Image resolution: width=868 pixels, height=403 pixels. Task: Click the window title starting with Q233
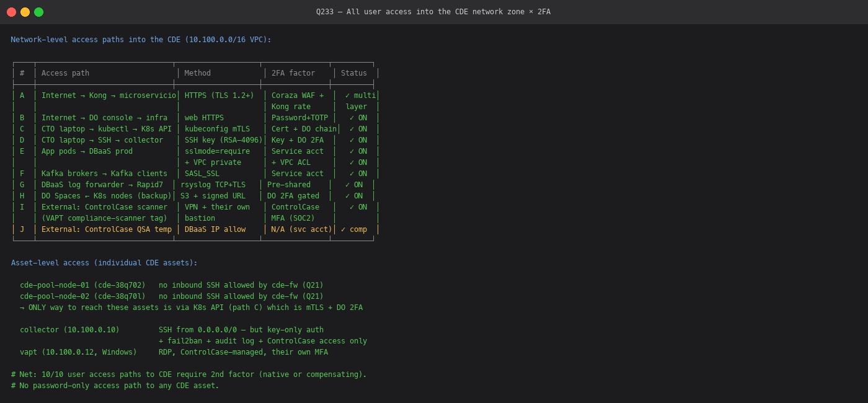click(433, 12)
